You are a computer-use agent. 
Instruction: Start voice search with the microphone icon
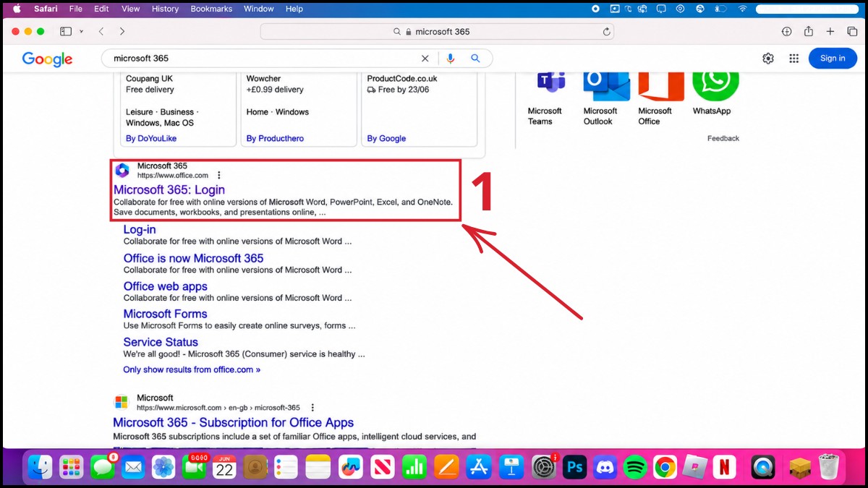coord(451,59)
